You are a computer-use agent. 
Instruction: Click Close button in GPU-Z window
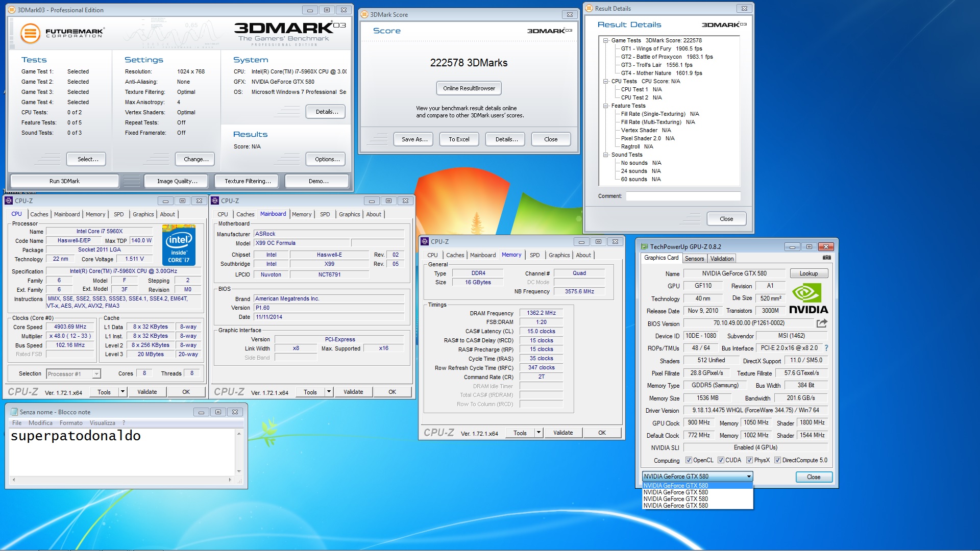point(814,477)
